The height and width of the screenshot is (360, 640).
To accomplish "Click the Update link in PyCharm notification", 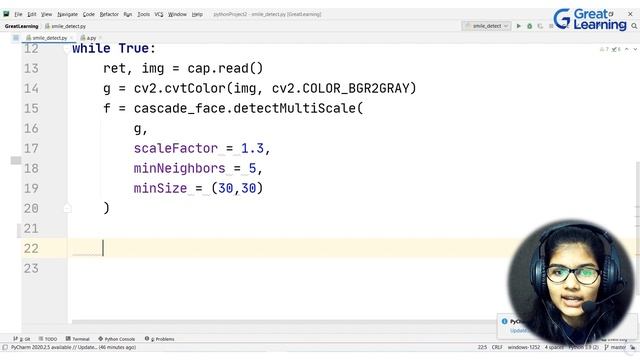I will click(518, 331).
